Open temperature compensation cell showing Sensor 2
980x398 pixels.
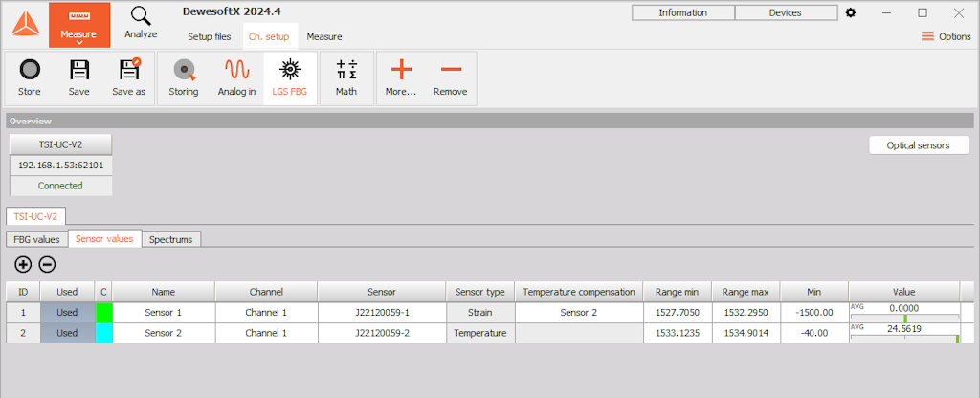pos(579,313)
